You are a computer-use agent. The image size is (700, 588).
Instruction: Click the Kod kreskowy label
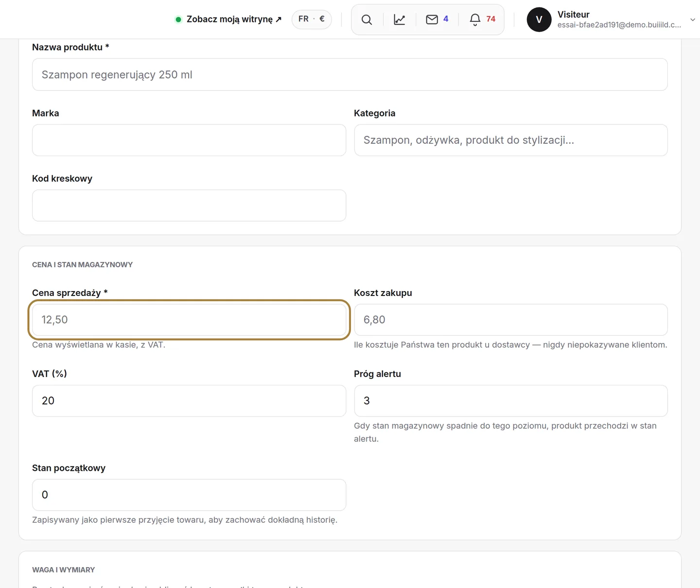[62, 178]
